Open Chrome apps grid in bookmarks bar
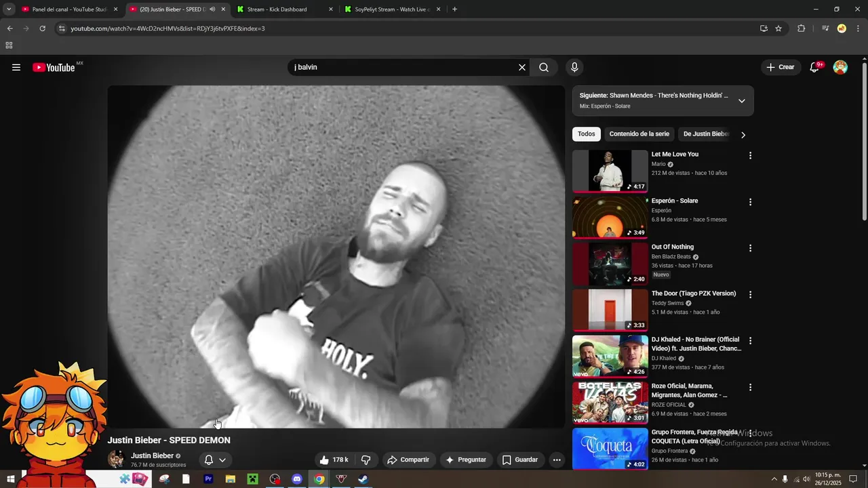This screenshot has height=488, width=868. [x=9, y=45]
